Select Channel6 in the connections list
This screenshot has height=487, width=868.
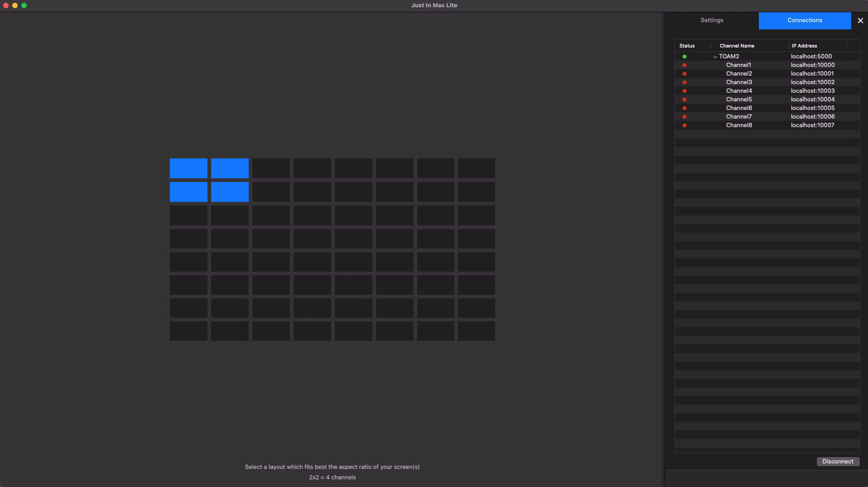click(x=738, y=108)
